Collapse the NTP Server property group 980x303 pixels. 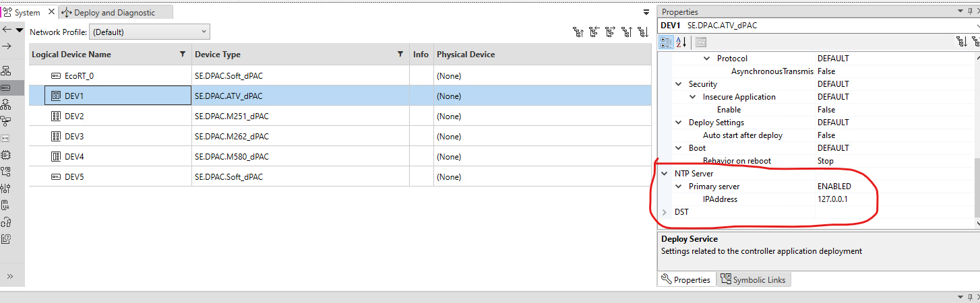point(665,174)
